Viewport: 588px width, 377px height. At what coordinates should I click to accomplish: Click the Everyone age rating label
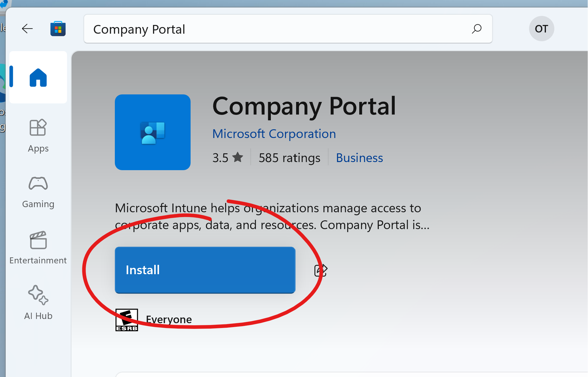[169, 319]
